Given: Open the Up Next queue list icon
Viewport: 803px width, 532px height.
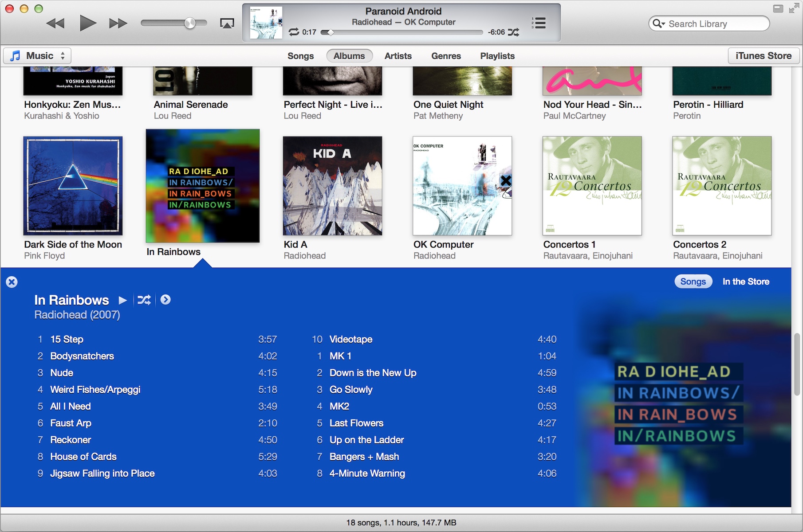Looking at the screenshot, I should (539, 23).
